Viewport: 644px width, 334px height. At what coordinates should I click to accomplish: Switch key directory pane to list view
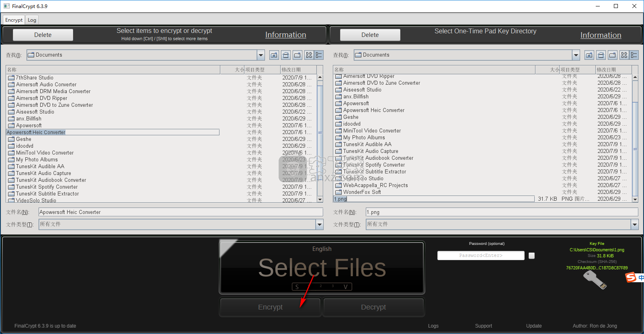[624, 55]
